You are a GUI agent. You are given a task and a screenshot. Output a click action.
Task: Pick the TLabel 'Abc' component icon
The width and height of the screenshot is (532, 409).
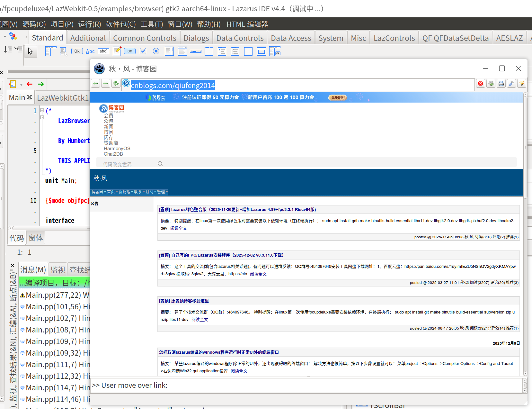[x=90, y=51]
